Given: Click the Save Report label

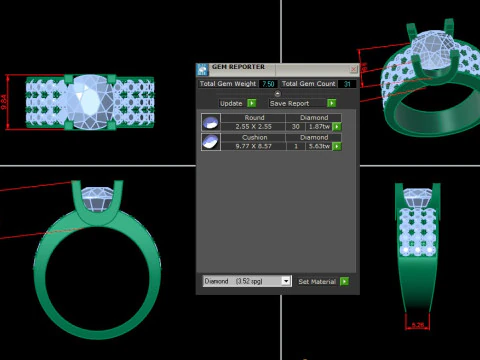Looking at the screenshot, I should [x=289, y=103].
